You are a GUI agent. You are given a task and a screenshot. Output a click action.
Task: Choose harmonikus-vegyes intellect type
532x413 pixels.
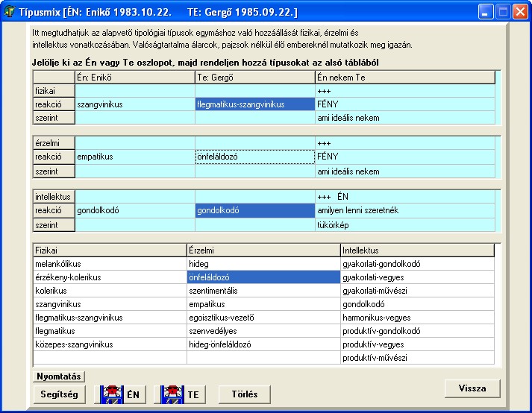click(x=417, y=318)
